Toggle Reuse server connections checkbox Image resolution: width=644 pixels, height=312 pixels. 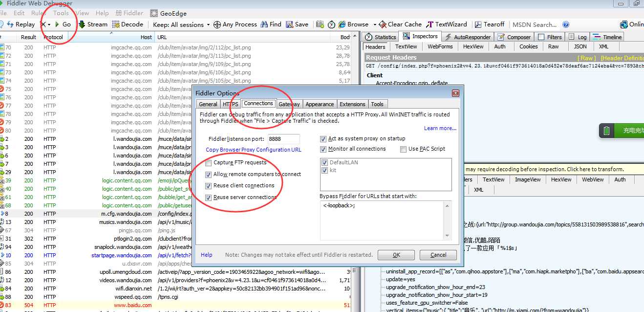coord(209,197)
